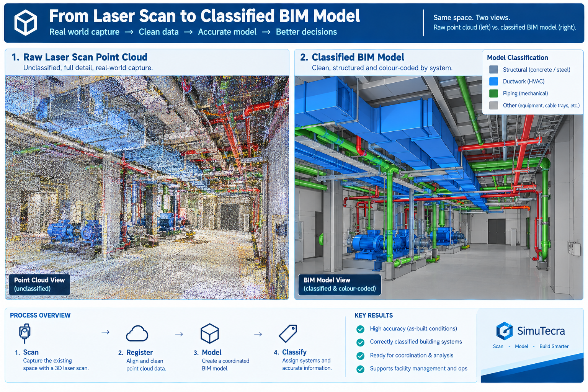This screenshot has height=392, width=588.
Task: Click the raw point cloud image
Action: [147, 187]
